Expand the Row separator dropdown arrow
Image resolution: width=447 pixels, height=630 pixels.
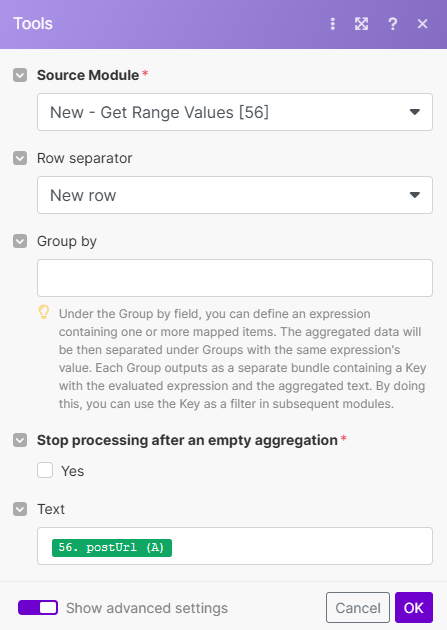pos(414,195)
